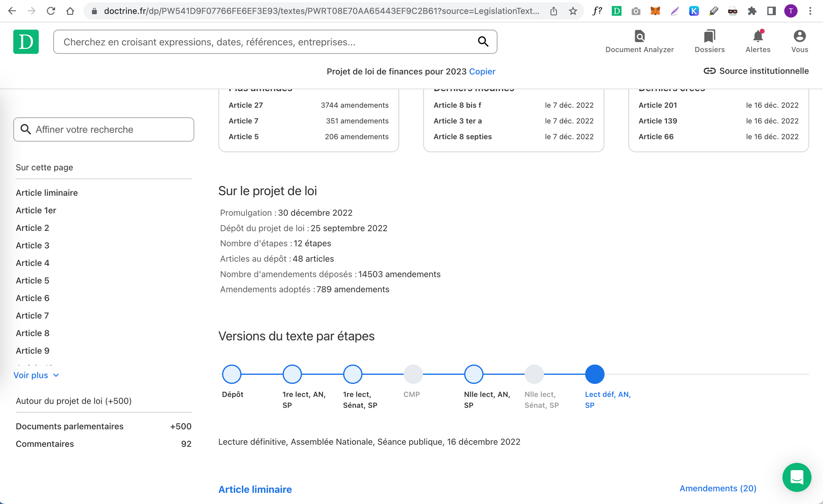823x504 pixels.
Task: Focus the Affiner votre recherche field
Action: tap(104, 130)
